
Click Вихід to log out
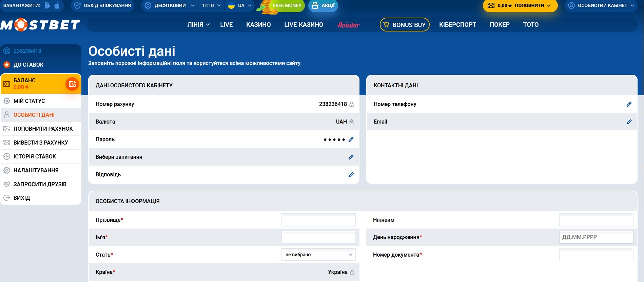tap(41, 198)
